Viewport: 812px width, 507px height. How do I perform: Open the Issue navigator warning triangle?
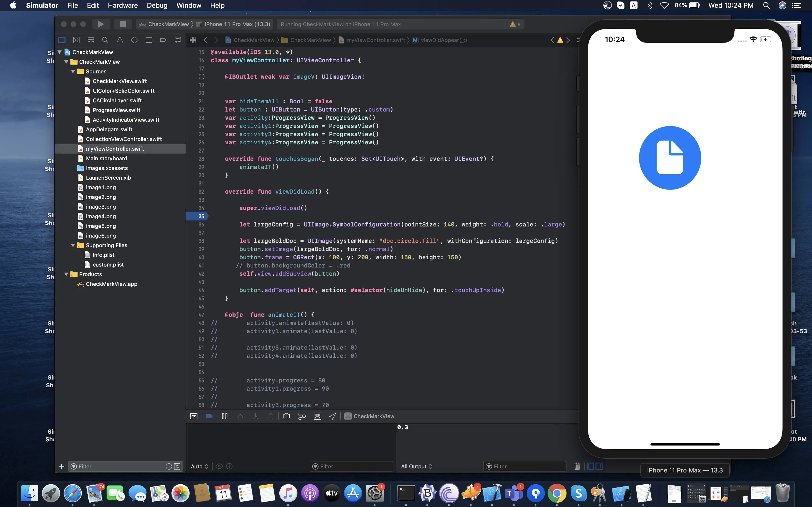pos(119,40)
